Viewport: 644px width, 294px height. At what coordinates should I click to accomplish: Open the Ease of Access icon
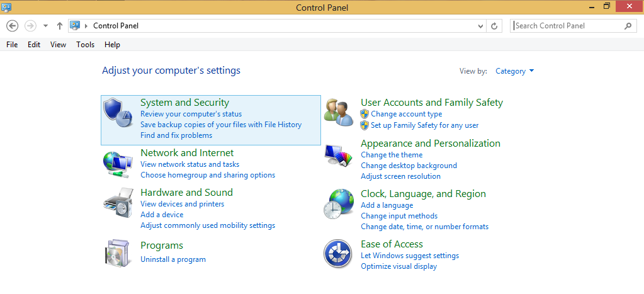(339, 253)
